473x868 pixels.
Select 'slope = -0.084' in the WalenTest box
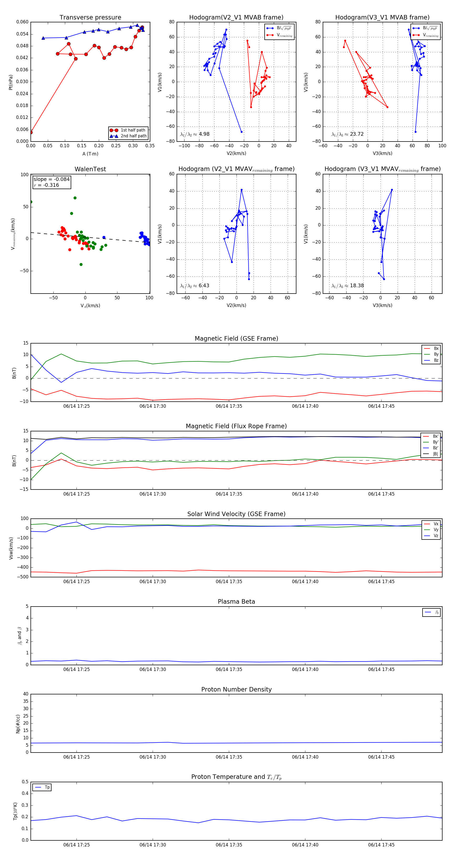52,179
